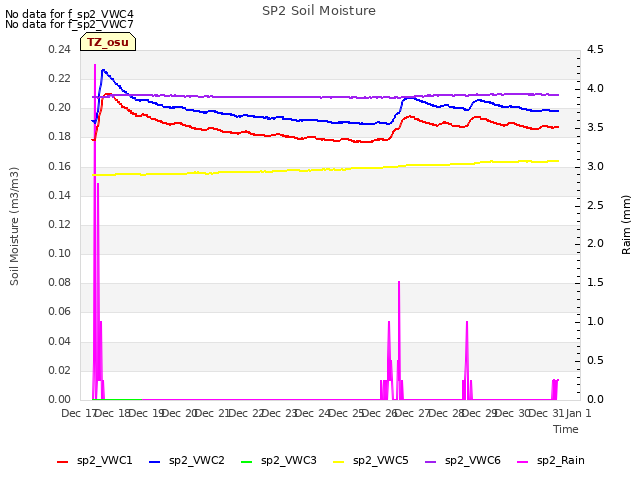Screen dimensions: 640x480
Task: Click the 4.5 right axis tick label
Action: [x=595, y=49]
